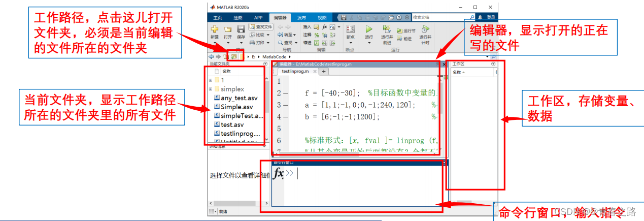Click workspace 名称 column header
The image size is (644, 221).
coord(458,72)
